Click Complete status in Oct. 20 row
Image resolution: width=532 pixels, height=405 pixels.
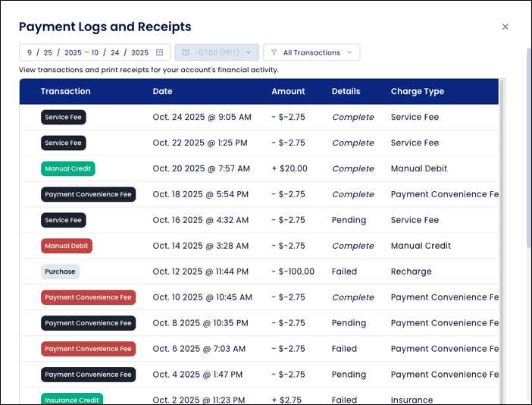click(353, 168)
